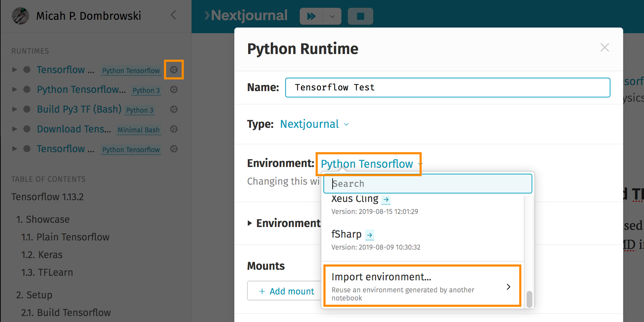Click the environment list scrollbar thumb
This screenshot has width=644, height=322.
coord(529,299)
